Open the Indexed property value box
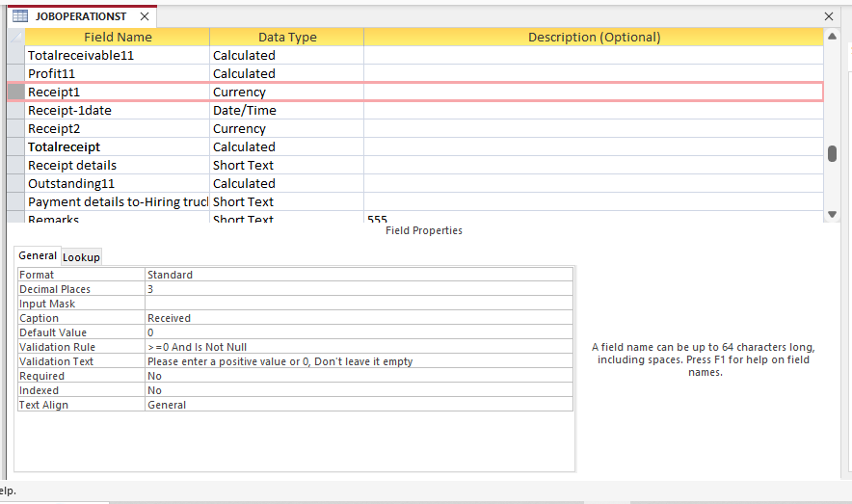 click(359, 390)
